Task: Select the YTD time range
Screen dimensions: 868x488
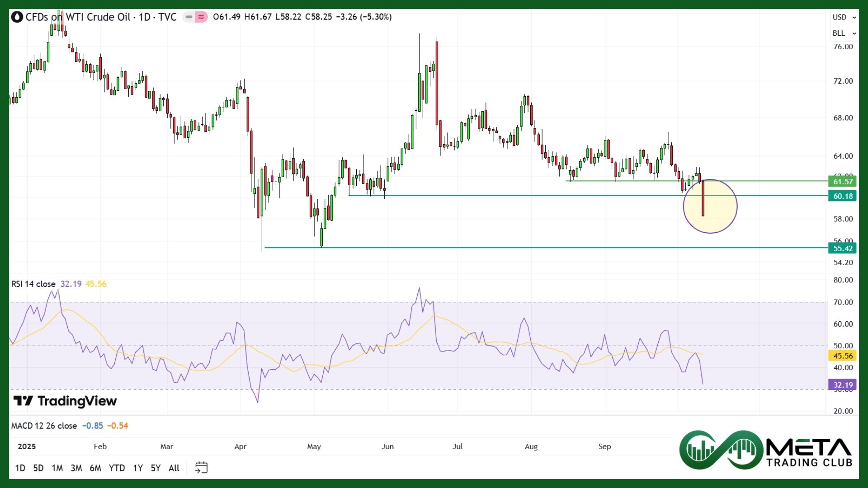Action: pos(117,468)
